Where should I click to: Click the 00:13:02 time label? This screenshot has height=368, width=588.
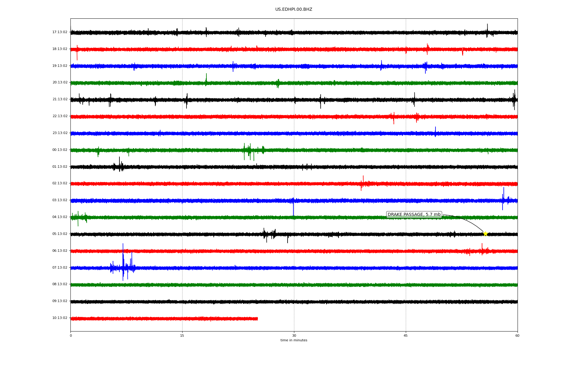coord(60,150)
